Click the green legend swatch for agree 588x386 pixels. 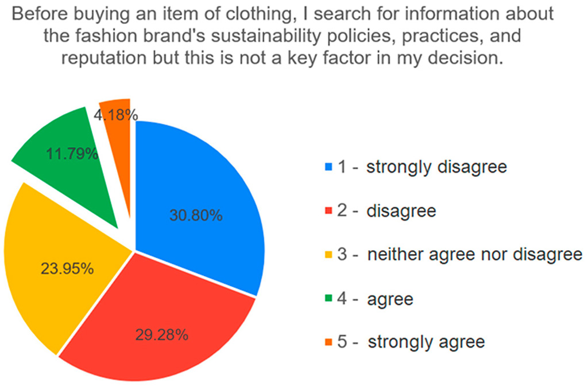pos(328,299)
